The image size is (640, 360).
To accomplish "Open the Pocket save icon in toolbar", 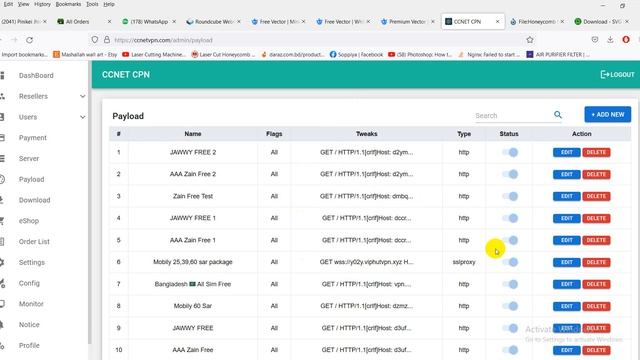I will click(x=595, y=40).
